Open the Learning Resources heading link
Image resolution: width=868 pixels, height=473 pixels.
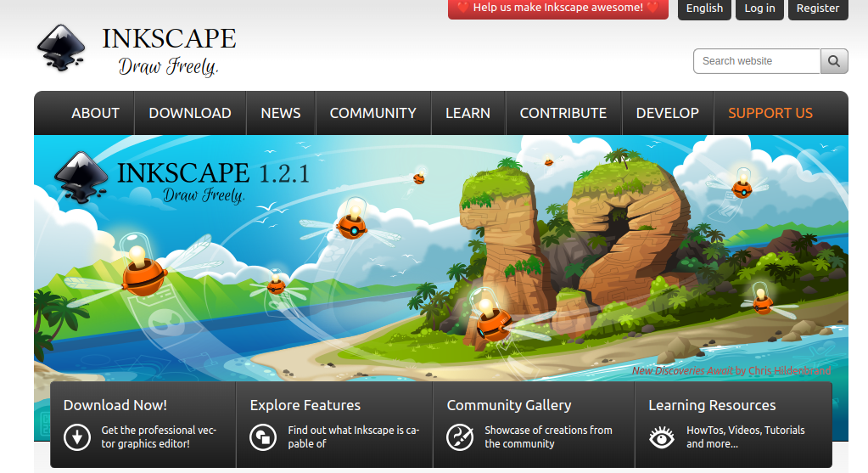[x=712, y=405]
